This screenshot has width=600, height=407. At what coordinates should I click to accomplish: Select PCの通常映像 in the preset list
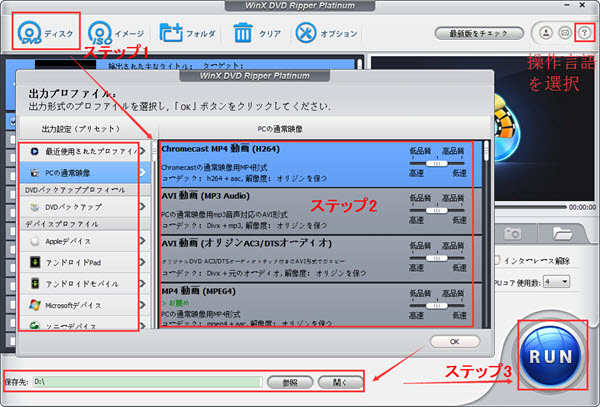pos(80,173)
